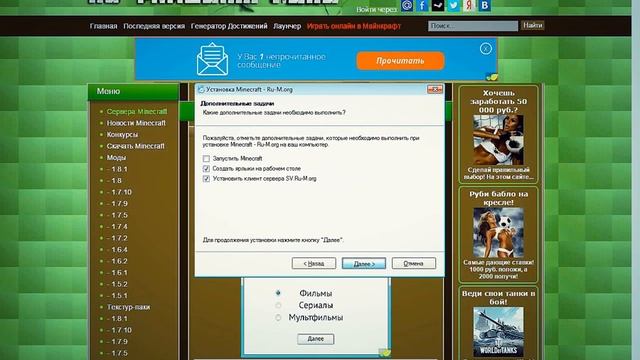Image resolution: width=640 pixels, height=360 pixels.
Task: Sign in via Facebook icon
Action: click(x=422, y=5)
